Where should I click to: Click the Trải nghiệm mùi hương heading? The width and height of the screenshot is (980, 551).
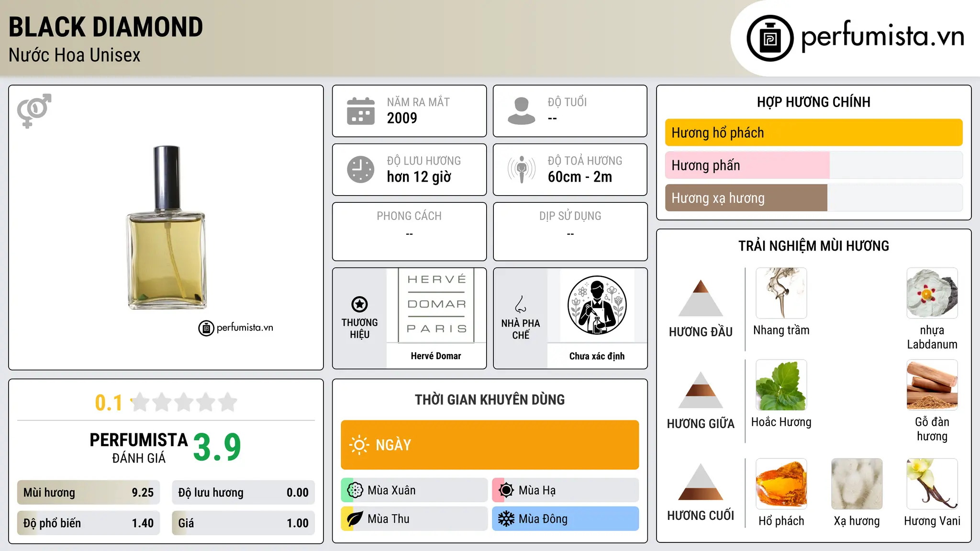(813, 246)
